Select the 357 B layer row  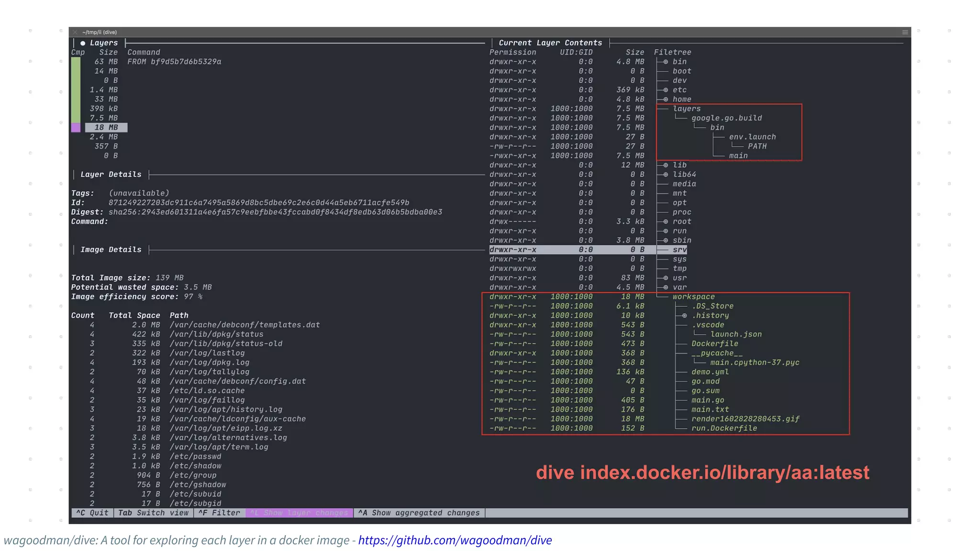(106, 146)
